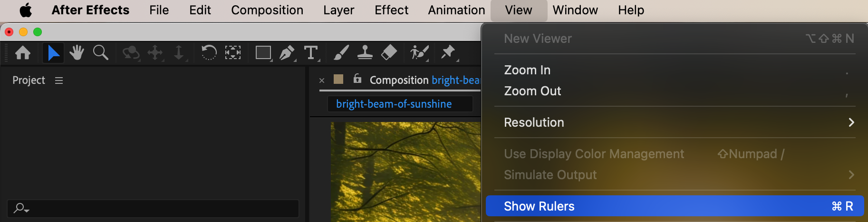
Task: Select the Zoom magnifier tool
Action: [100, 52]
